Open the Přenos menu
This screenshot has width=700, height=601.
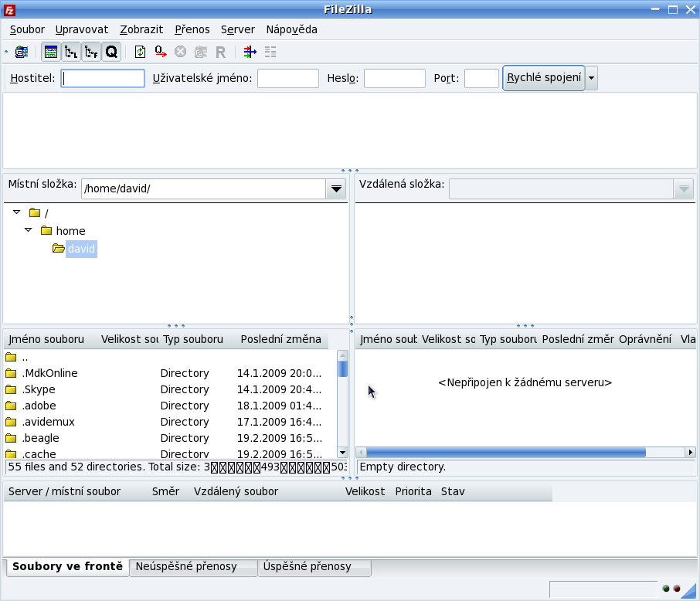(192, 29)
